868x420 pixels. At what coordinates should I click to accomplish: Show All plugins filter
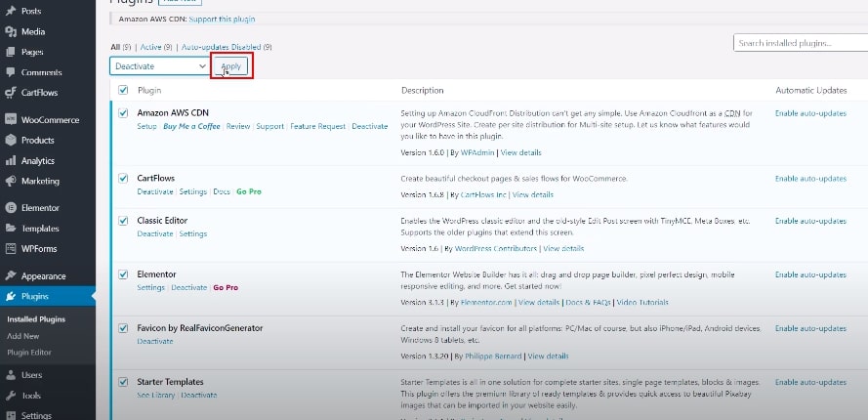pyautogui.click(x=115, y=47)
